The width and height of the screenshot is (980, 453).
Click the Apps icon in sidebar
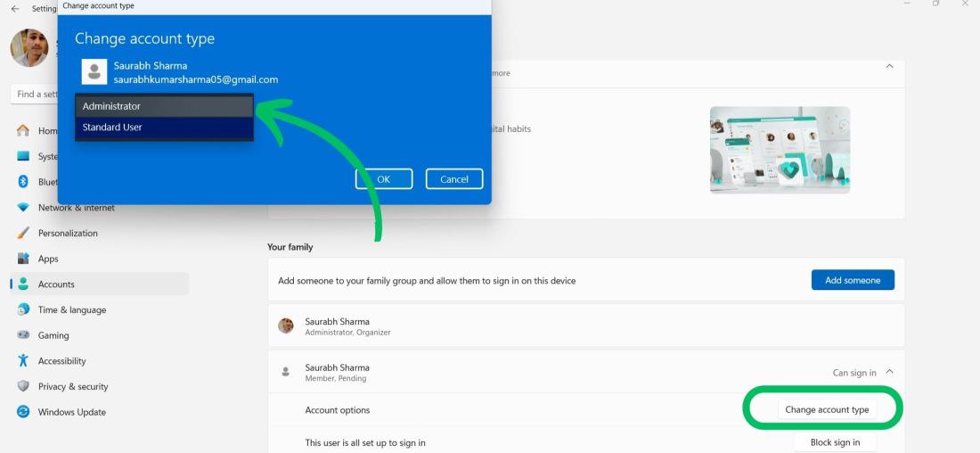(23, 259)
